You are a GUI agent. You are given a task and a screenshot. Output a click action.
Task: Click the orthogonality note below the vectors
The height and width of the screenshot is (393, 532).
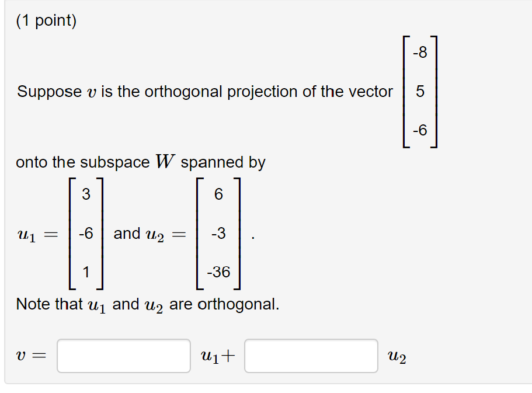(x=148, y=304)
